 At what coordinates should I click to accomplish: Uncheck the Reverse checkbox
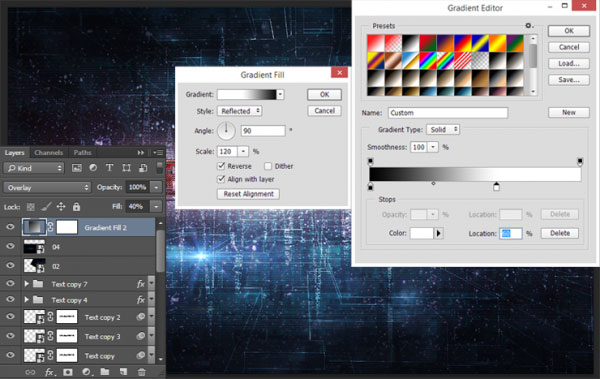click(221, 166)
